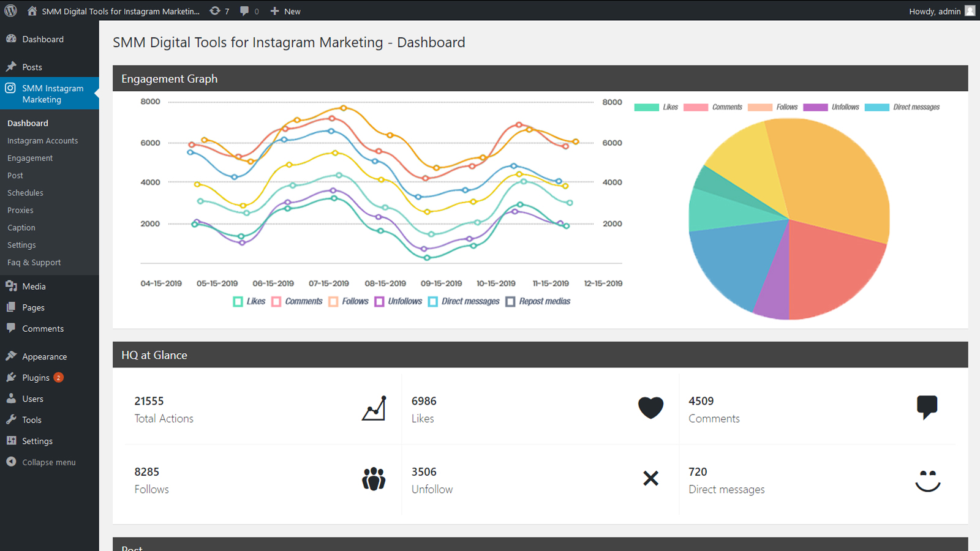
Task: Click the Unfollow X icon
Action: 650,478
